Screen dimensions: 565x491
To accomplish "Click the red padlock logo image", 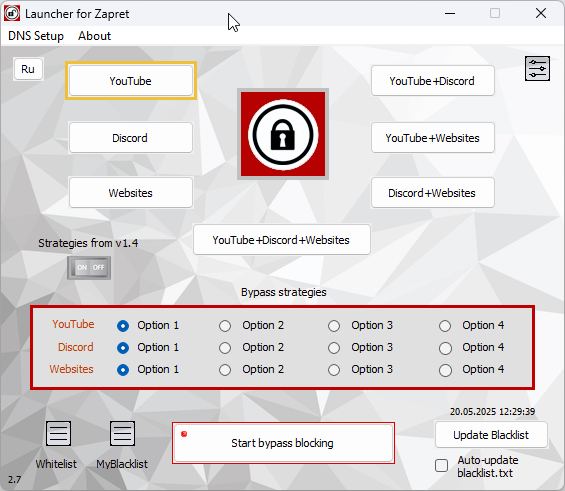I will 283,134.
